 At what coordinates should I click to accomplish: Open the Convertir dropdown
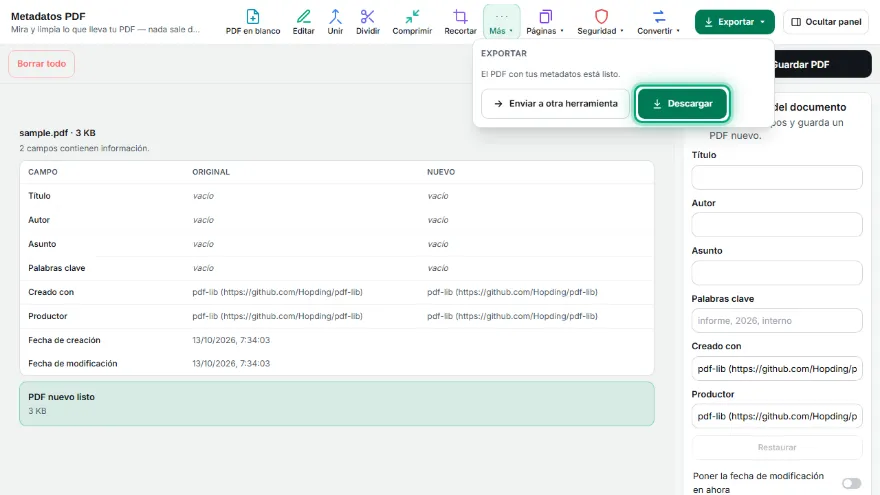pyautogui.click(x=658, y=22)
